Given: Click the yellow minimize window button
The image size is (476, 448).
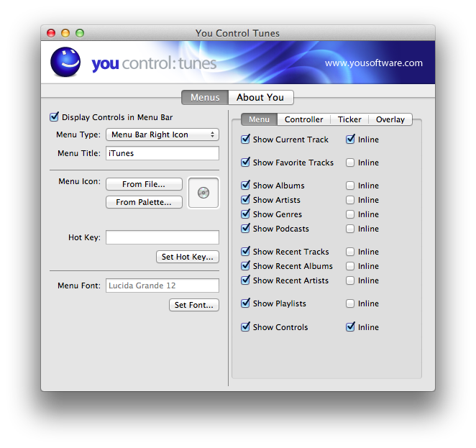Looking at the screenshot, I should (65, 33).
